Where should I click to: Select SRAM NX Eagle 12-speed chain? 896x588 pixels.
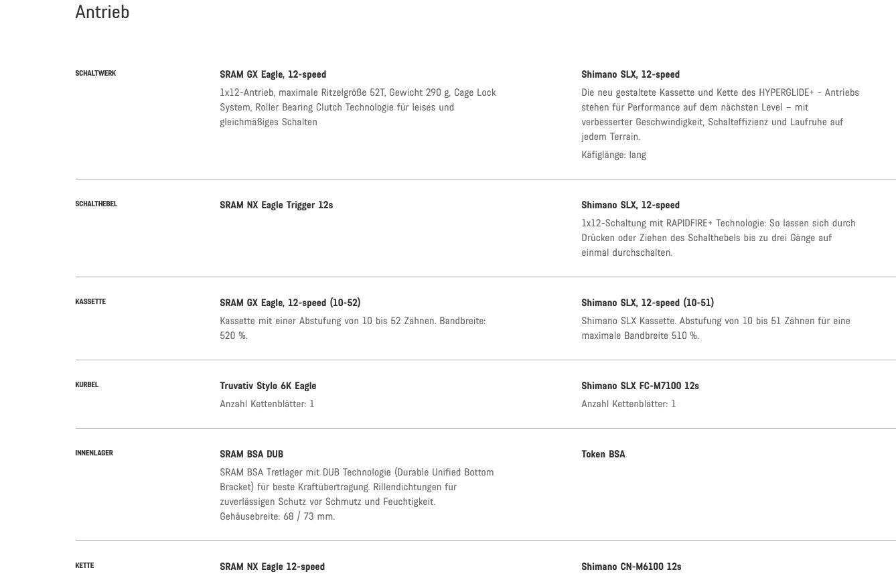272,567
